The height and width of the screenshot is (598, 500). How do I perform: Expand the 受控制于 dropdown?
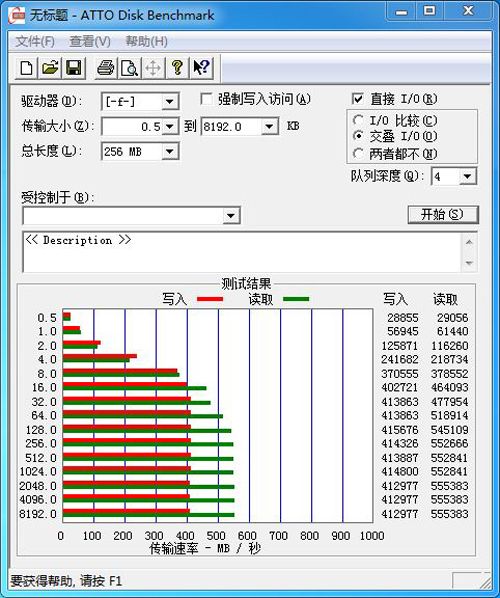(x=230, y=216)
